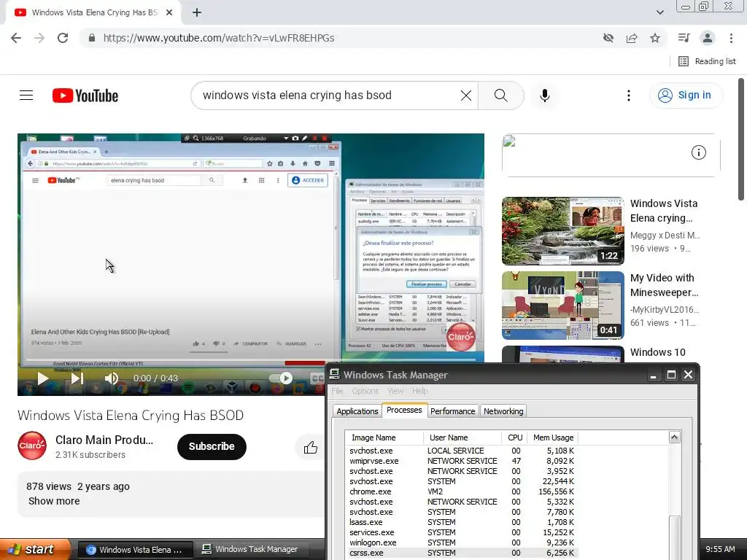This screenshot has width=747, height=560.
Task: Clear the YouTube search text
Action: point(466,96)
